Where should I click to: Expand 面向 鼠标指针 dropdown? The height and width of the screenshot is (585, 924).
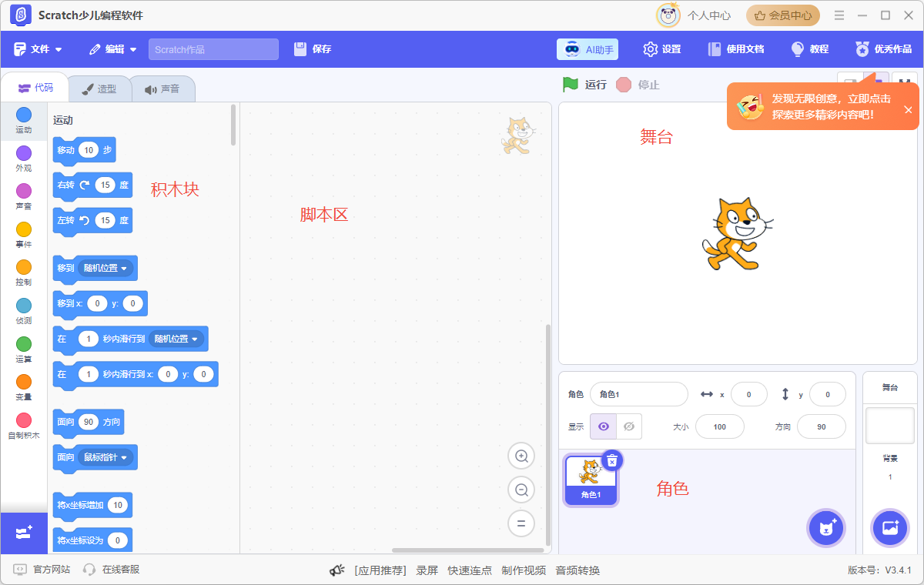(106, 457)
